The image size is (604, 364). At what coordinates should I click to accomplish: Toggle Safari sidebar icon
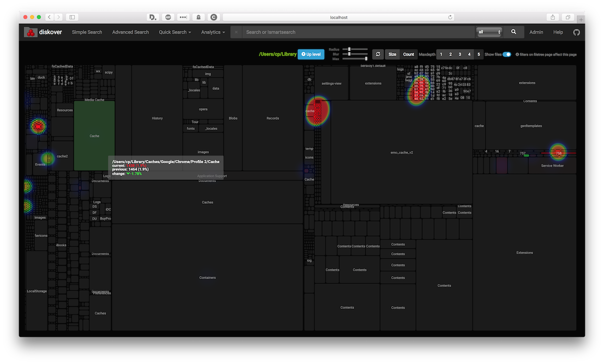(x=72, y=17)
